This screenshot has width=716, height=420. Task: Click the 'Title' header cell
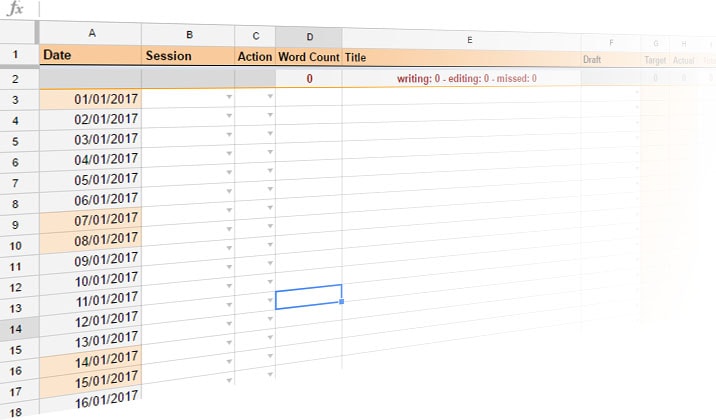pyautogui.click(x=462, y=58)
